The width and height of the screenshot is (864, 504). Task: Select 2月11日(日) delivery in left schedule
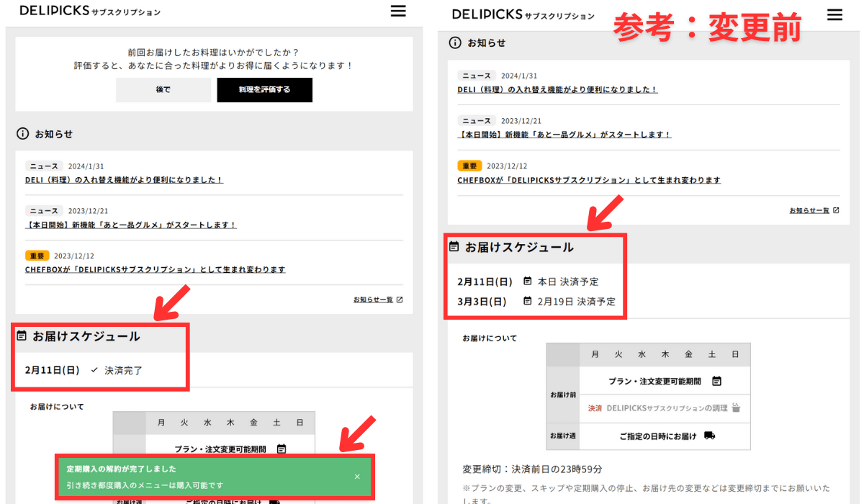click(52, 370)
